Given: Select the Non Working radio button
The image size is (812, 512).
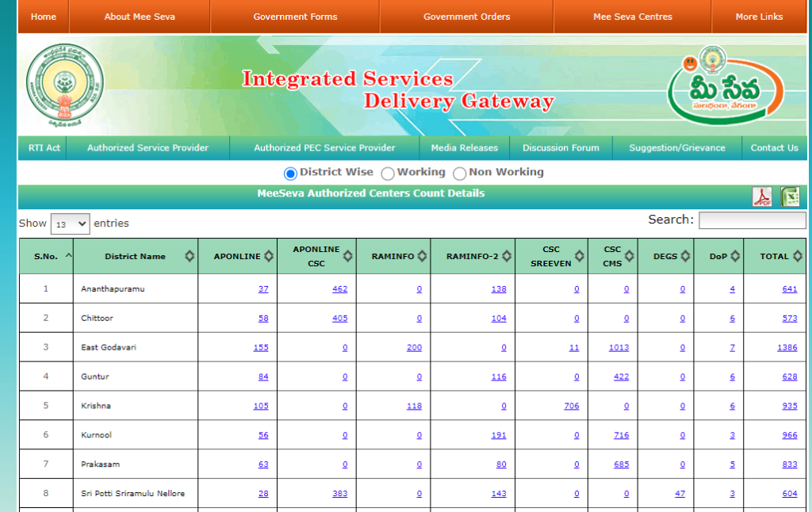Looking at the screenshot, I should click(x=459, y=174).
